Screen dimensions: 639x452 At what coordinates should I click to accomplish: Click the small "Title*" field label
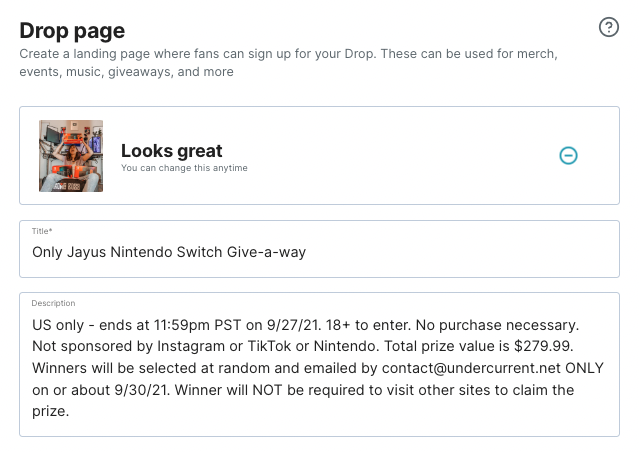pyautogui.click(x=44, y=231)
